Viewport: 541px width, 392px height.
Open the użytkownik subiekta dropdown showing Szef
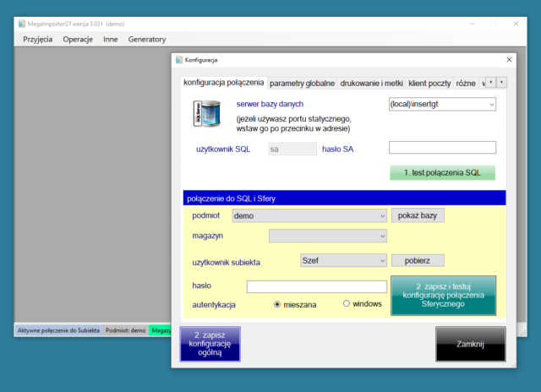[343, 260]
